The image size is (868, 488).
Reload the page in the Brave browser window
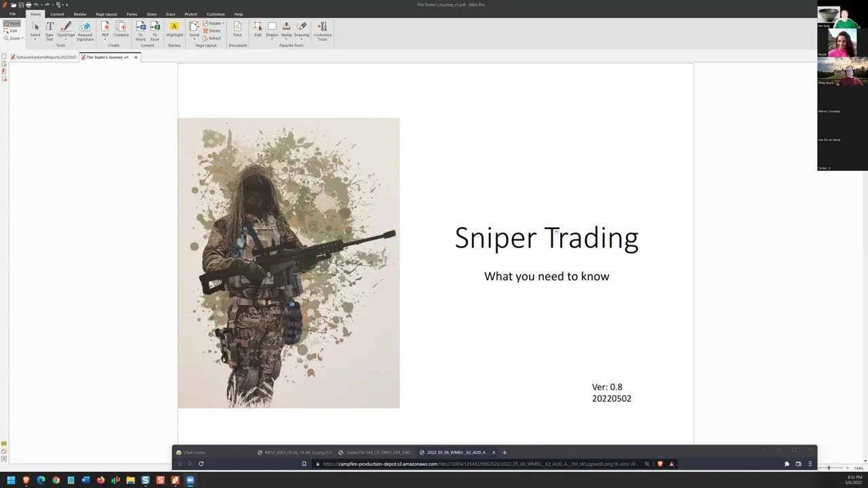201,464
